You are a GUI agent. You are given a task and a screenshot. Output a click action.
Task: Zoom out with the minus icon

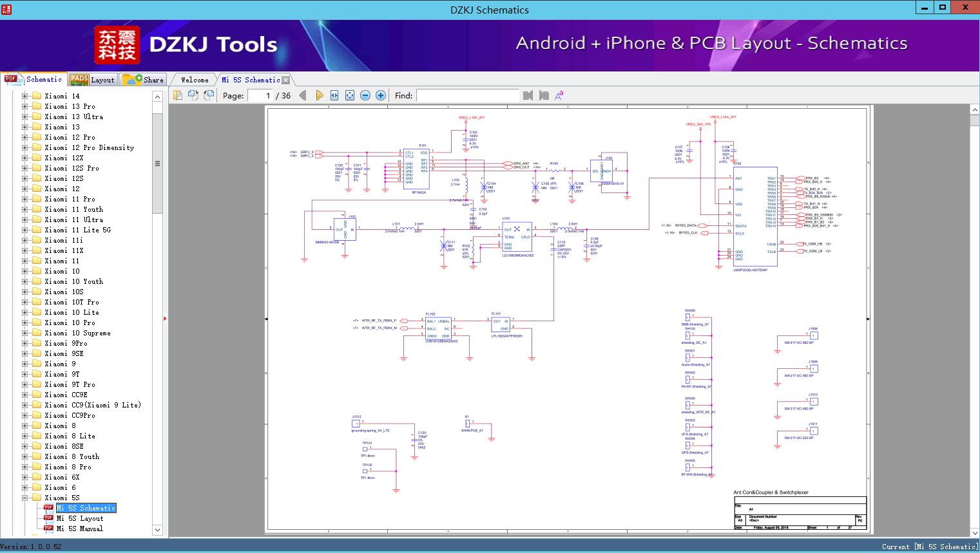(x=365, y=95)
